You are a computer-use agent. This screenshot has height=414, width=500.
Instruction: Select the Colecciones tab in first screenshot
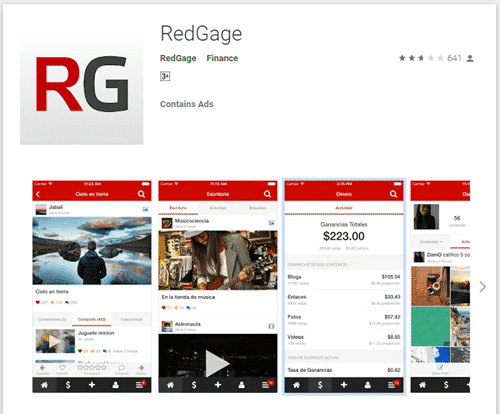(131, 319)
